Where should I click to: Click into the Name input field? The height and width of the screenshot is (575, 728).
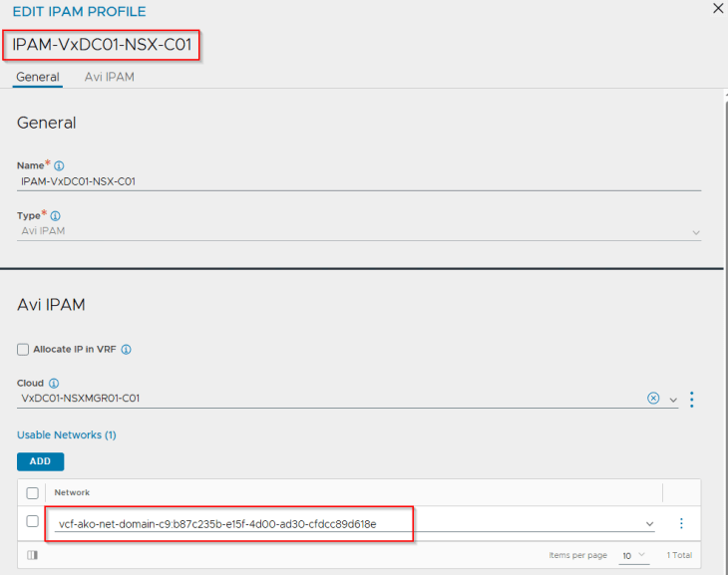pyautogui.click(x=359, y=182)
